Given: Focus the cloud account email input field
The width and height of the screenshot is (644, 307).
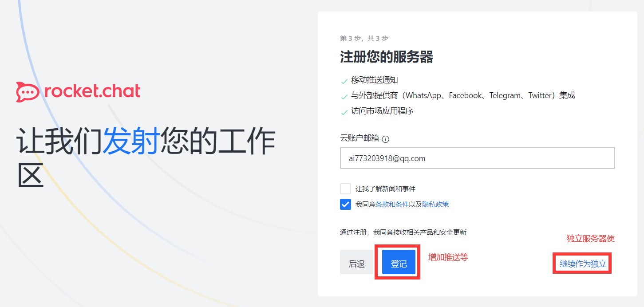Looking at the screenshot, I should click(477, 158).
